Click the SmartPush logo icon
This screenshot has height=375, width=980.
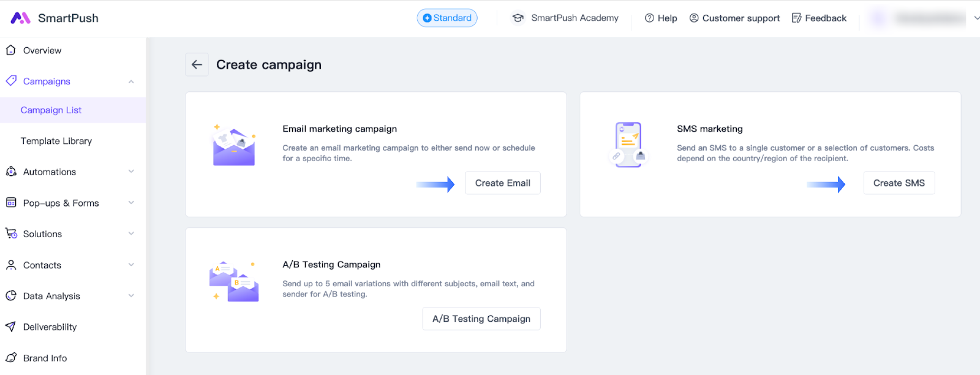coord(20,18)
